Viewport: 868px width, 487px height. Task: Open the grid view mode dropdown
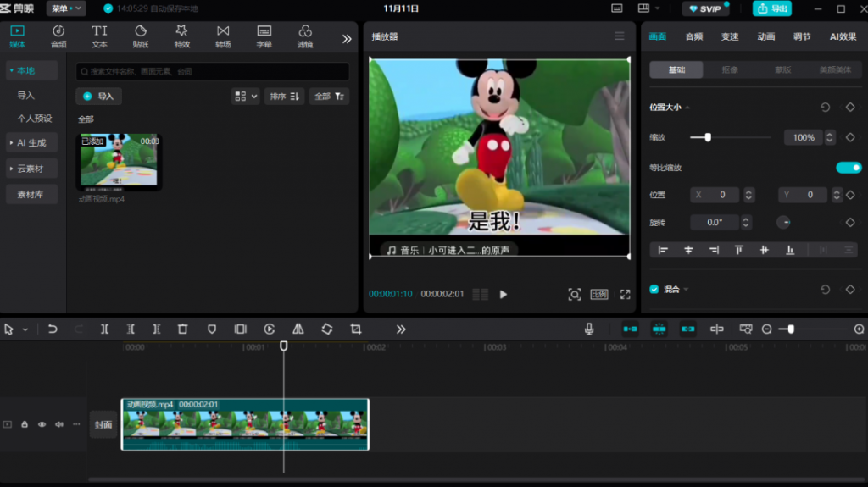pyautogui.click(x=245, y=97)
